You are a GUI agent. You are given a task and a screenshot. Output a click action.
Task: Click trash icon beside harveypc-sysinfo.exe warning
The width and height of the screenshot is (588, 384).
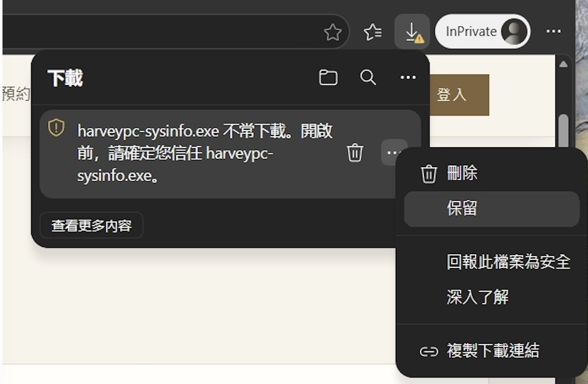coord(355,153)
